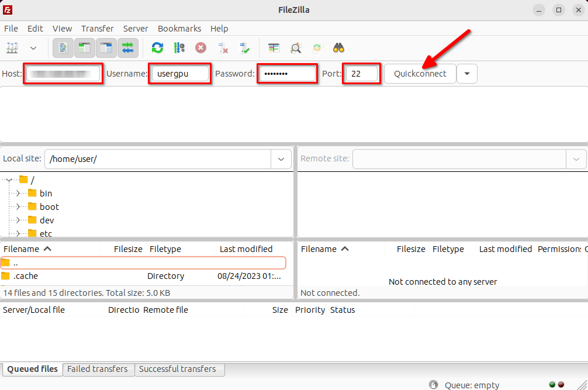The width and height of the screenshot is (588, 390).
Task: Switch to the Successful transfers tab
Action: click(178, 369)
